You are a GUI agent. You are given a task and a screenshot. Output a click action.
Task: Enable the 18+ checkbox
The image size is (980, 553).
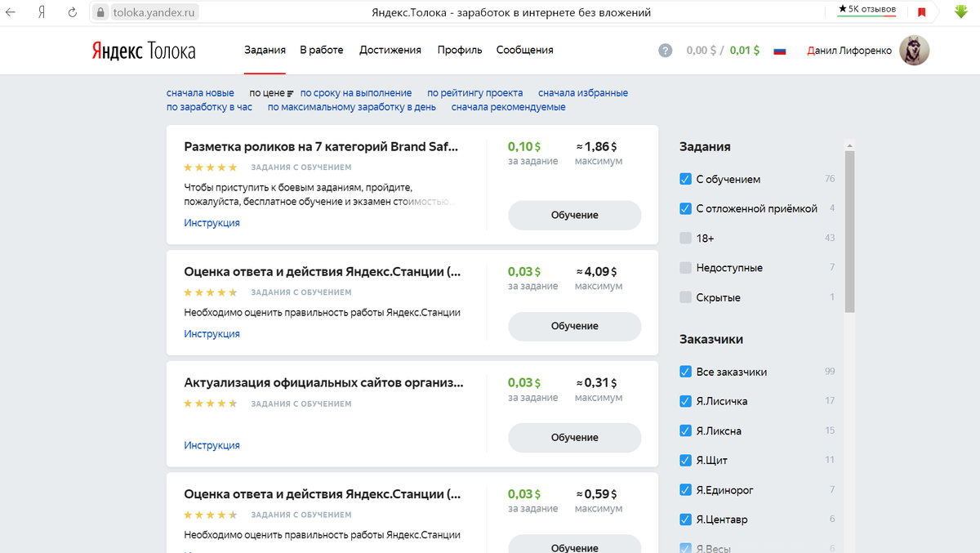pyautogui.click(x=686, y=238)
